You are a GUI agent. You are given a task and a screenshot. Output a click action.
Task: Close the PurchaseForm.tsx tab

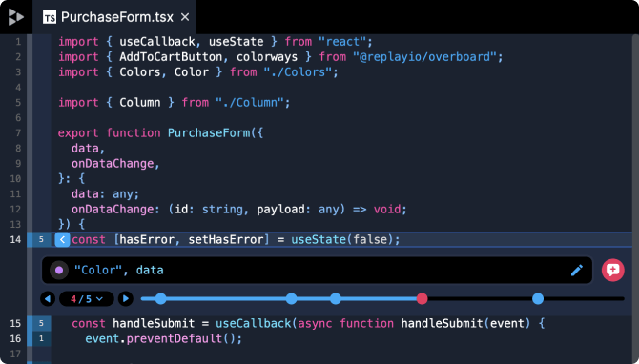(185, 17)
